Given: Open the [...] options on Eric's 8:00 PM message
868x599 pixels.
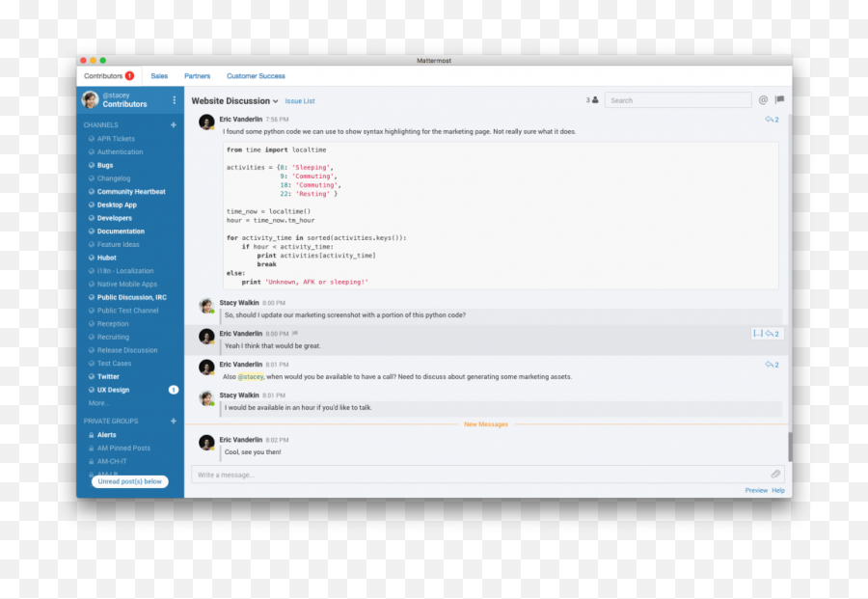Looking at the screenshot, I should point(758,334).
